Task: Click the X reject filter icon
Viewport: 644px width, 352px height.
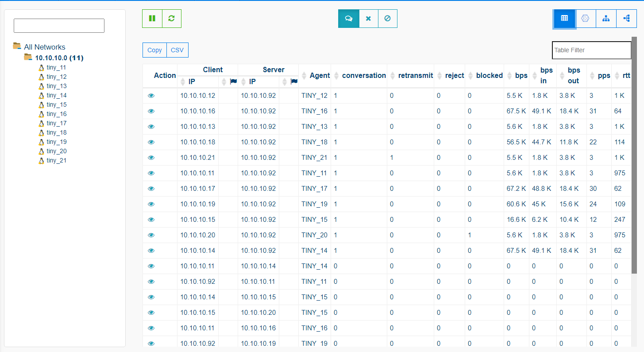Action: 368,18
